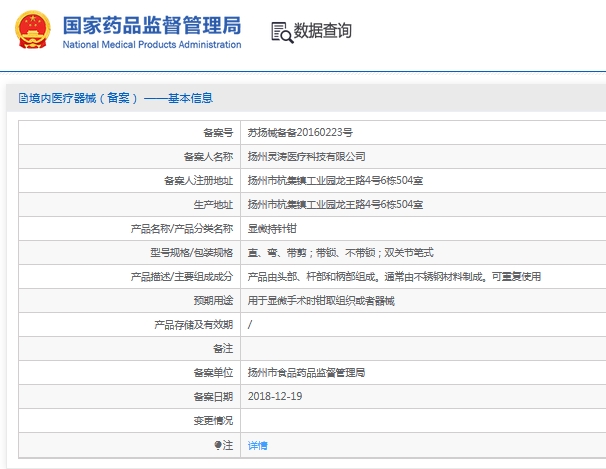Open the 数据查询 search icon
Image resolution: width=606 pixels, height=469 pixels.
tap(282, 32)
